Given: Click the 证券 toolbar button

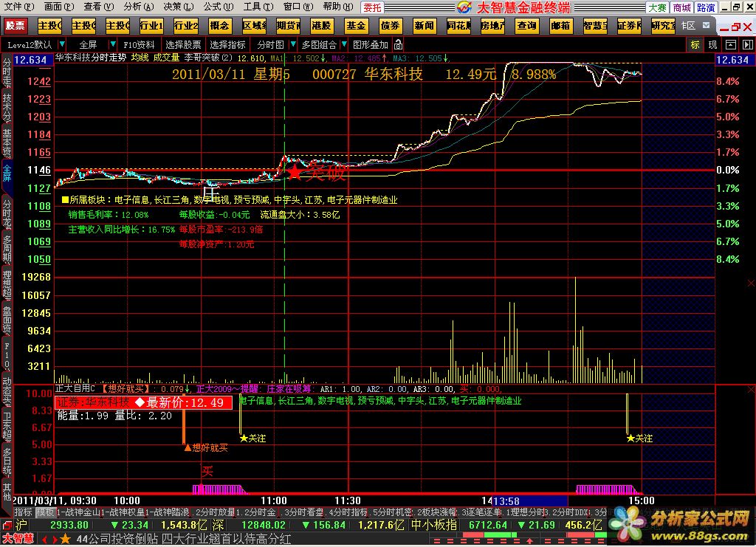Looking at the screenshot, I should click(x=629, y=26).
